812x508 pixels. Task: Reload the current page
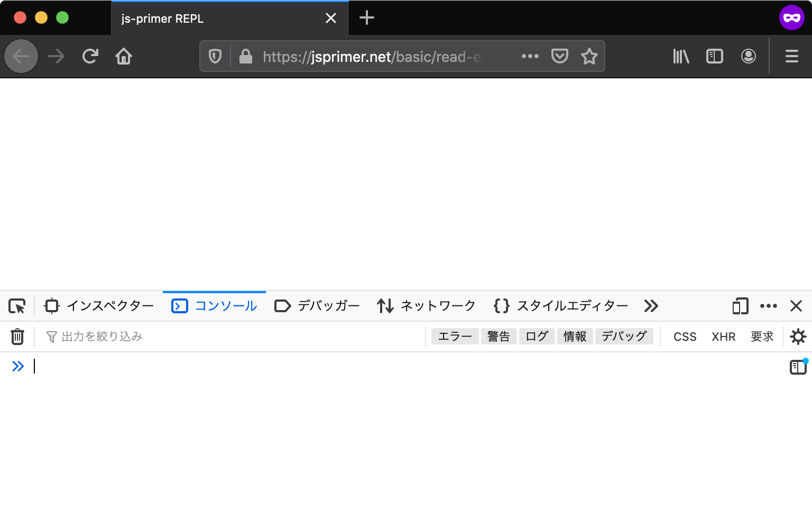(x=90, y=56)
